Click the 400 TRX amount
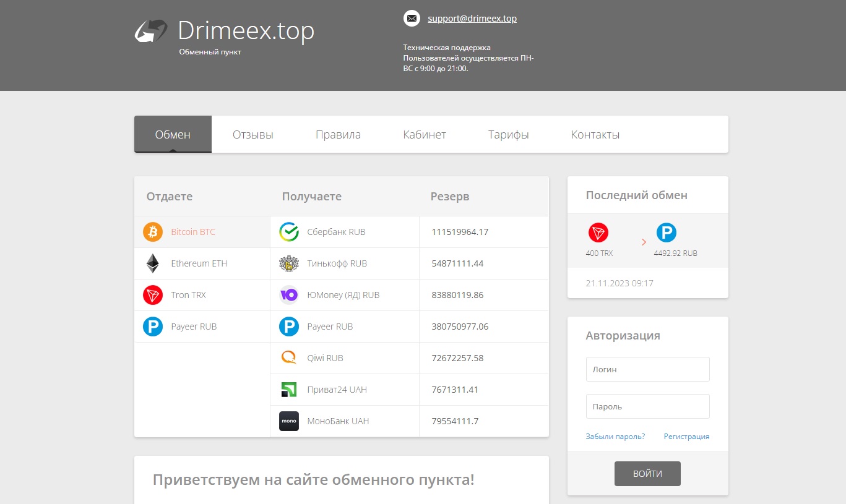The height and width of the screenshot is (504, 846). click(599, 254)
